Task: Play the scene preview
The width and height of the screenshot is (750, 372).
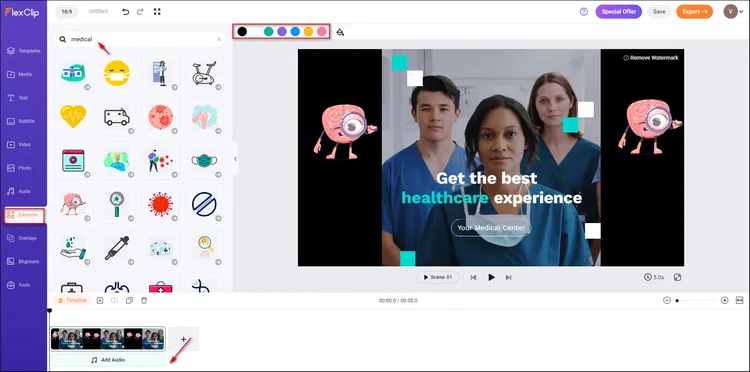Action: coord(491,277)
